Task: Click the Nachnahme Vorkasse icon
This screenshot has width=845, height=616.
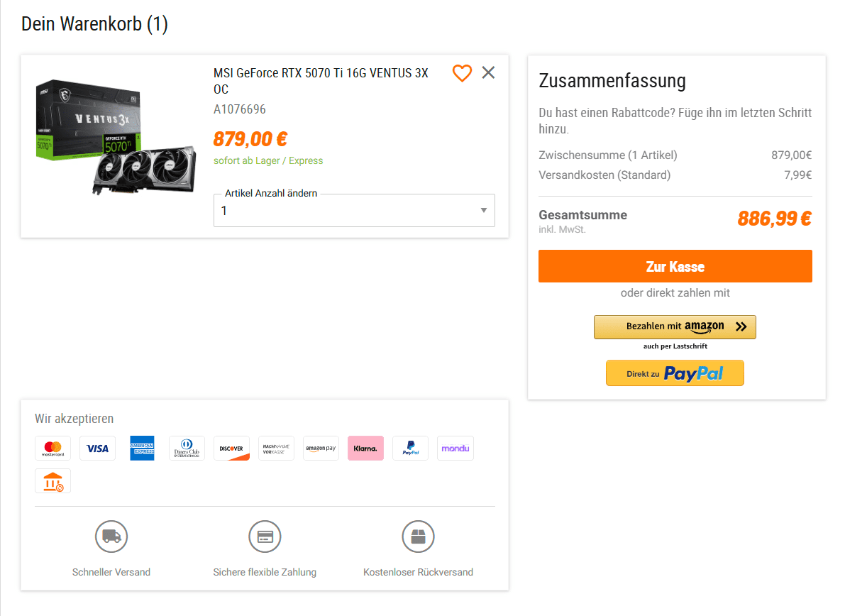Action: [x=276, y=449]
